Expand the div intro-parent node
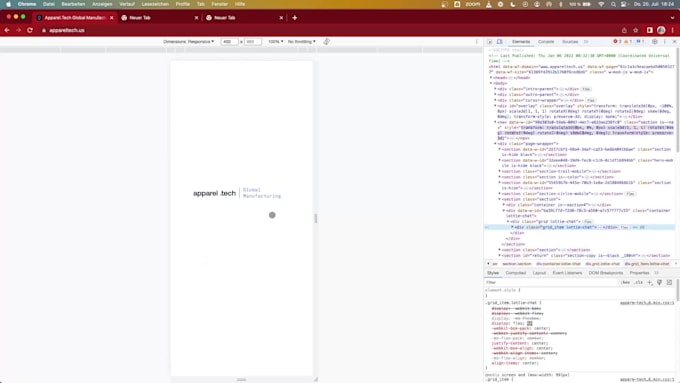The width and height of the screenshot is (680, 383). tap(495, 89)
